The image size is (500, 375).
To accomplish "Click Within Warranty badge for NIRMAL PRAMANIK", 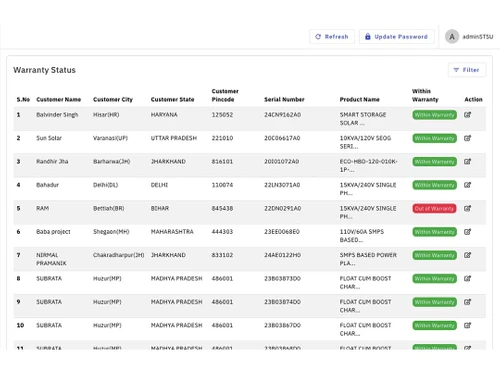I will tap(434, 255).
